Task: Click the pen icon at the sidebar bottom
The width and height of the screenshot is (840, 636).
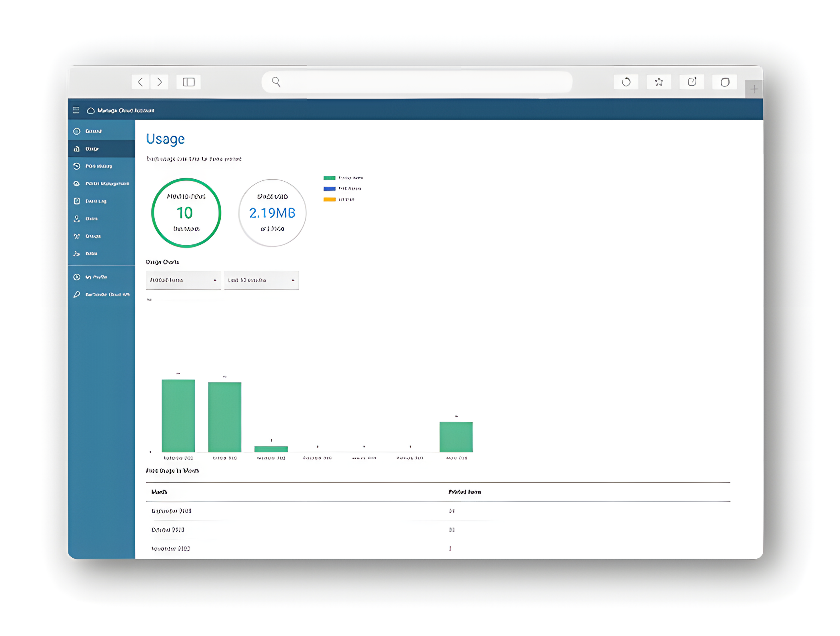Action: click(77, 294)
